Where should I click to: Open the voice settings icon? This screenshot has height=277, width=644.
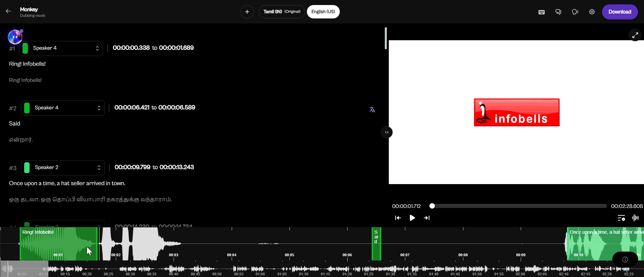coord(575,12)
